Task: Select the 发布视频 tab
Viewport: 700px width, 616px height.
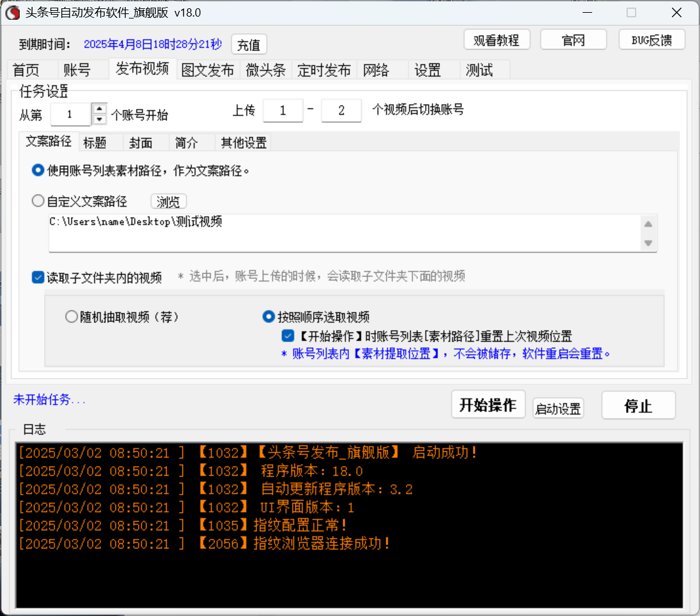Action: [142, 69]
